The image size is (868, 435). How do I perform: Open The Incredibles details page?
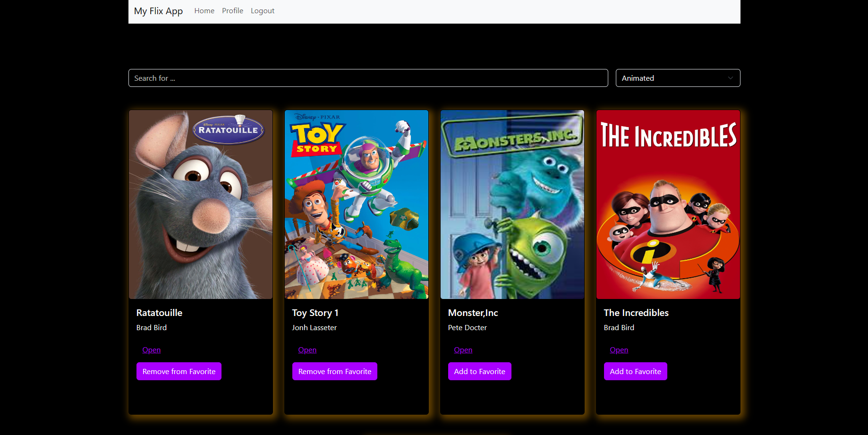click(x=619, y=350)
